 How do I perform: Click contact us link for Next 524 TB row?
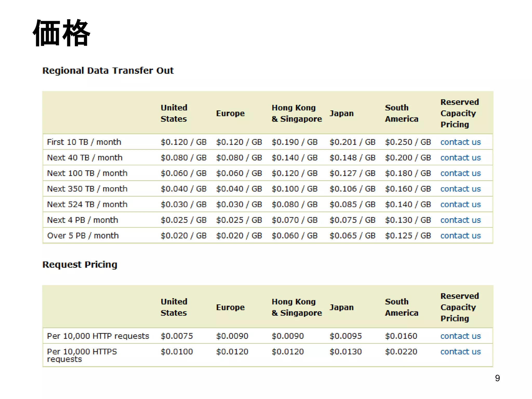tap(460, 204)
